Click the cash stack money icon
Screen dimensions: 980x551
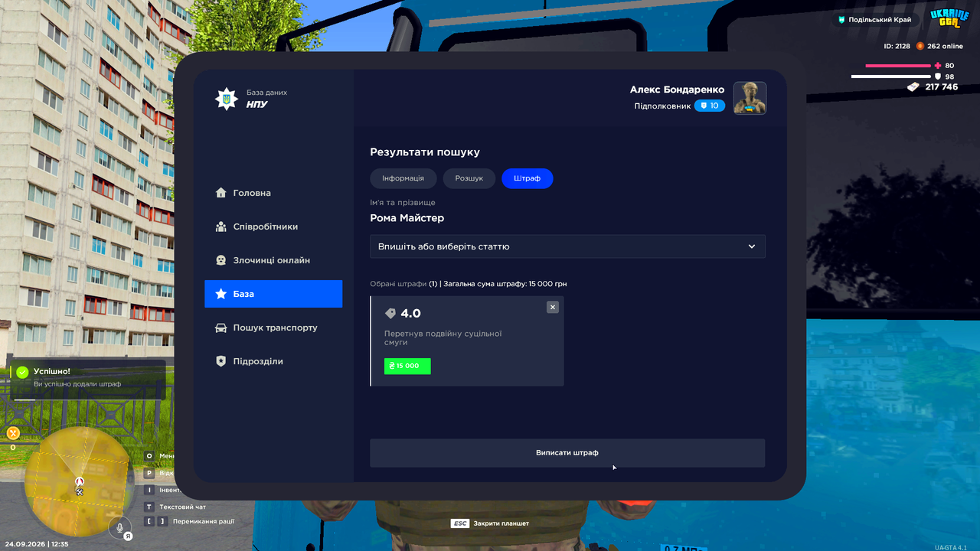913,87
